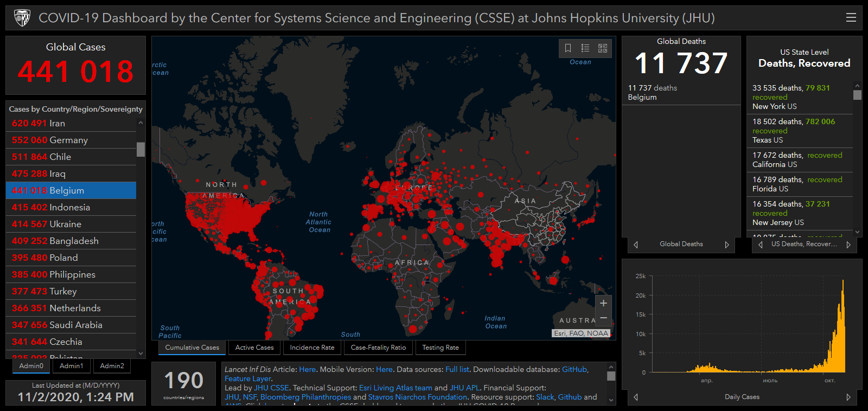Image resolution: width=868 pixels, height=411 pixels.
Task: Open the hamburger menu in the header
Action: coord(851,17)
